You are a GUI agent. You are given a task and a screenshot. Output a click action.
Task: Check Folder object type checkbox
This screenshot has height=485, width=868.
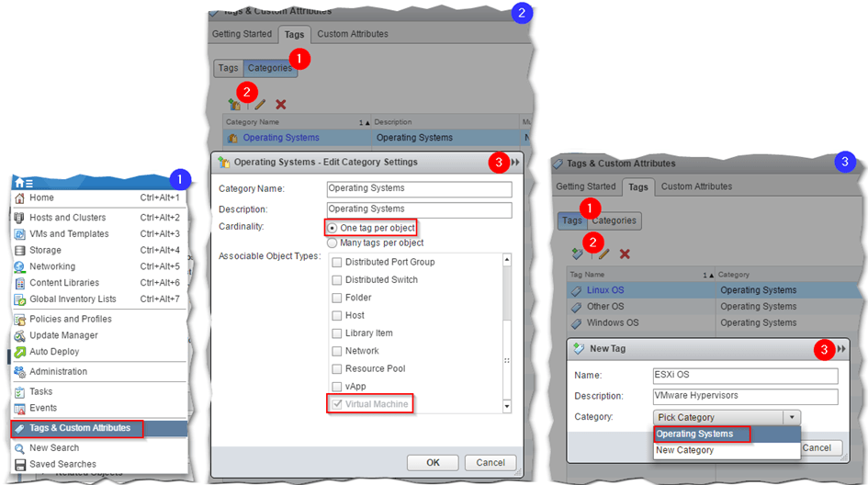click(x=336, y=298)
